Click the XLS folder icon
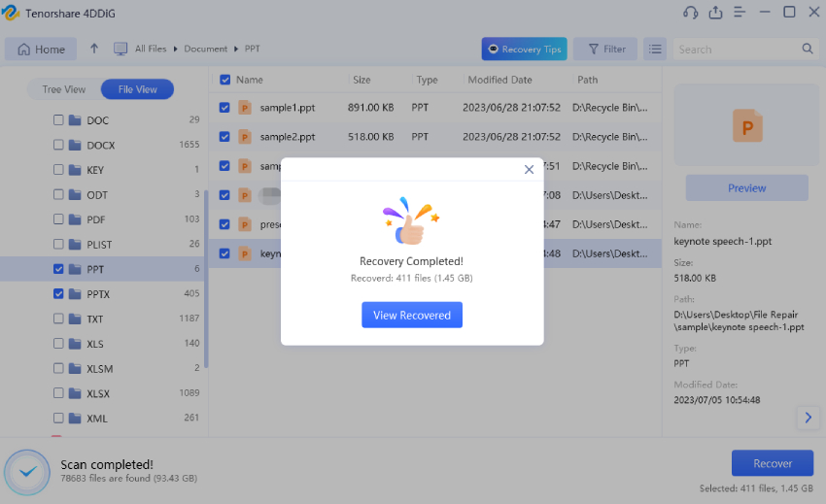This screenshot has width=826, height=504. point(75,344)
